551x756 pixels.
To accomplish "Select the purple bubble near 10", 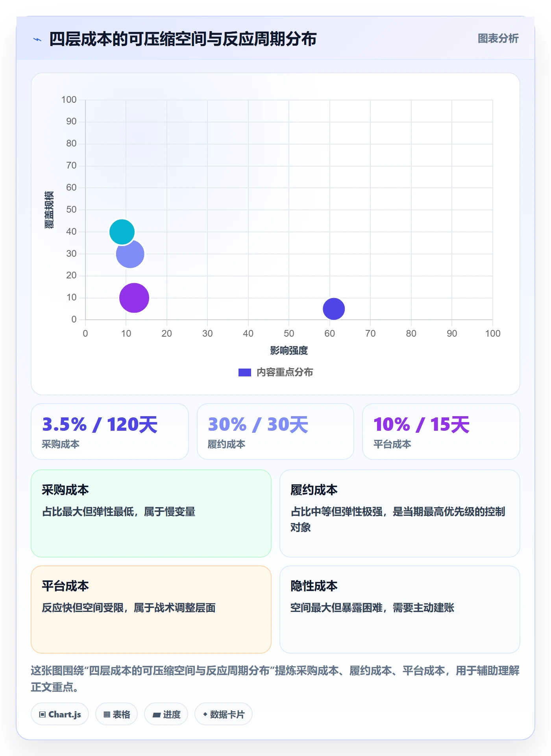I will pyautogui.click(x=134, y=298).
